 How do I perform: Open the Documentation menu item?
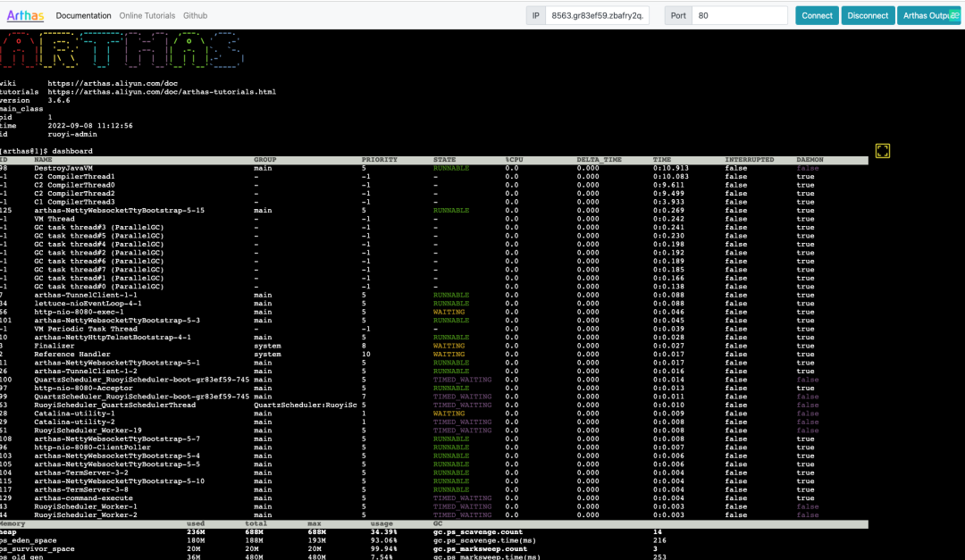(83, 15)
